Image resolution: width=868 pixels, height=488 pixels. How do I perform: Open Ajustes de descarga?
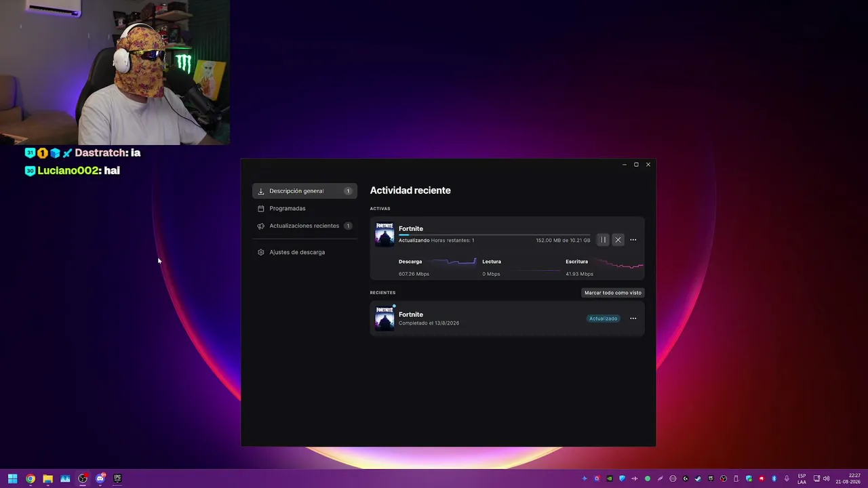[304, 252]
